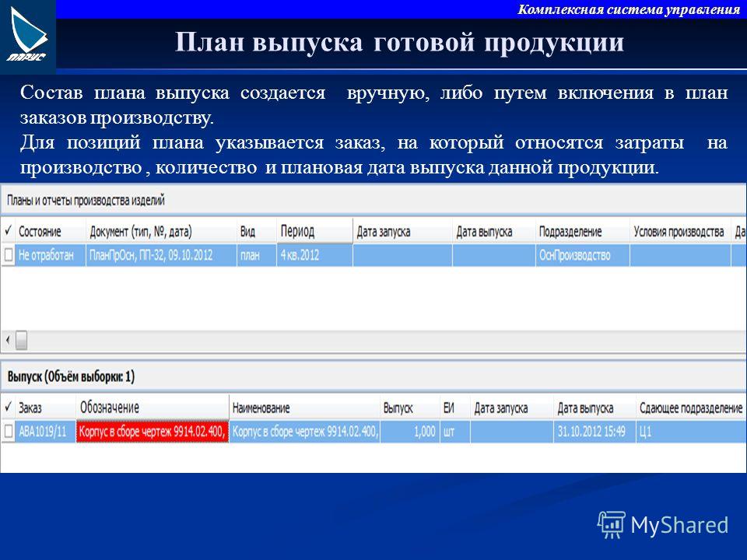Tick the checkbox for order АВА1019/11

(8, 432)
